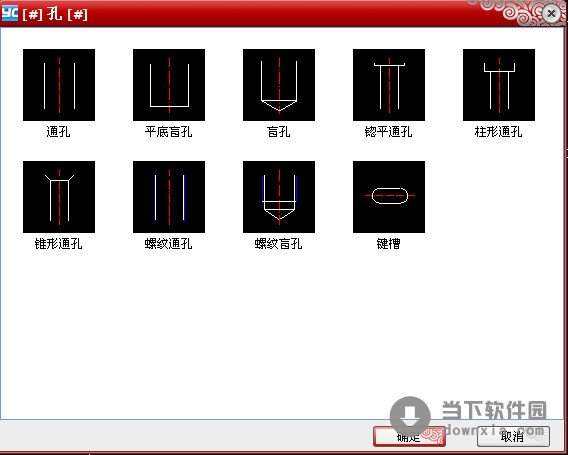Screen dimensions: 568x455
Task: Select the 锥形通孔 countersink hole icon
Action: (59, 197)
